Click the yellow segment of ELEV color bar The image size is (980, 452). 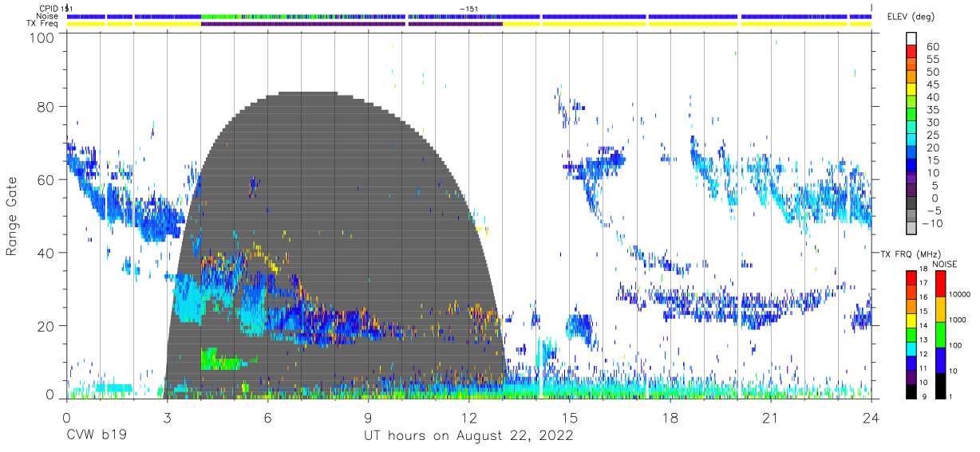(x=911, y=89)
